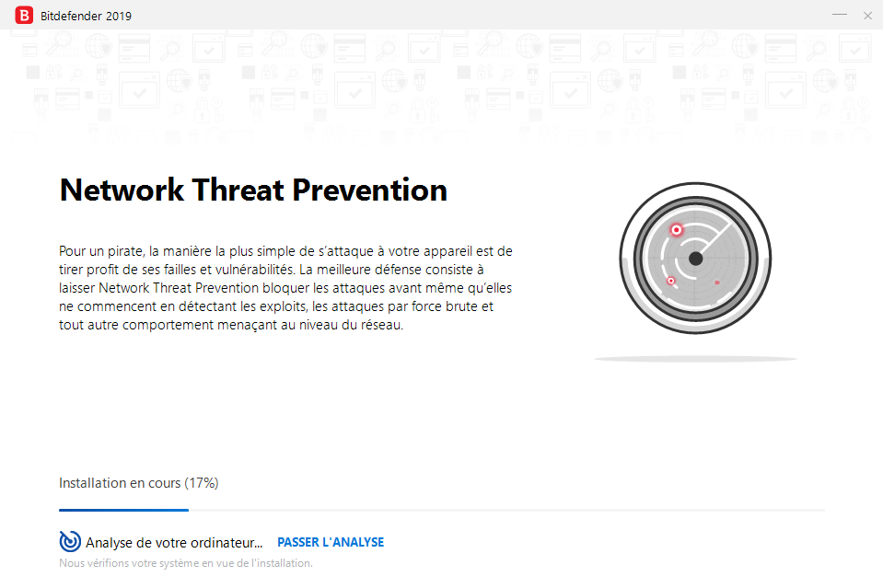883x588 pixels.
Task: Click 'Nous vérifions votre système' description text
Action: [185, 562]
